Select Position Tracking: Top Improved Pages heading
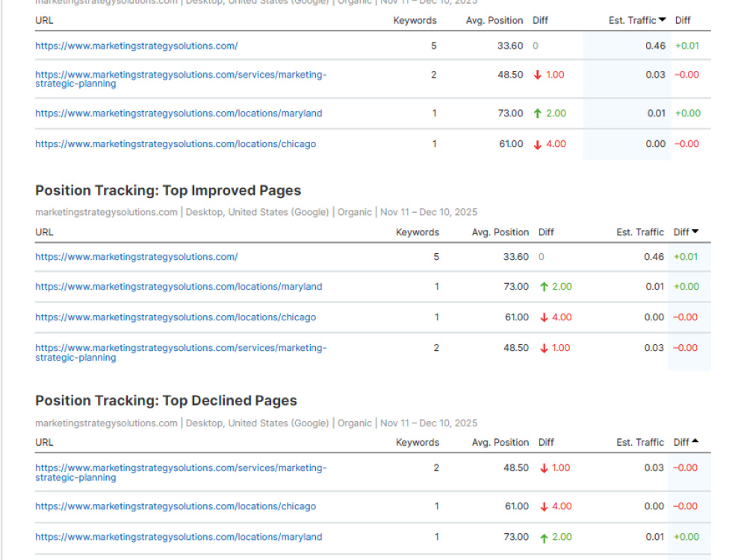 pyautogui.click(x=168, y=190)
